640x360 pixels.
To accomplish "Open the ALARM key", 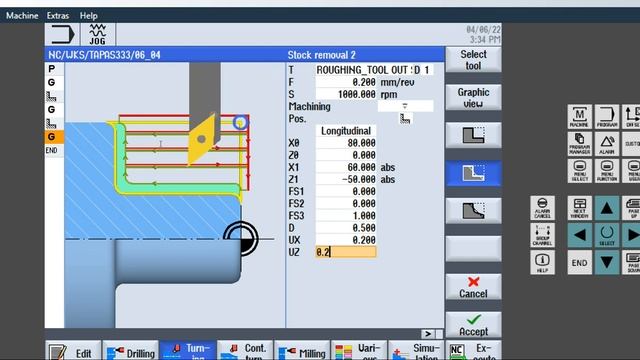I will coord(607,144).
